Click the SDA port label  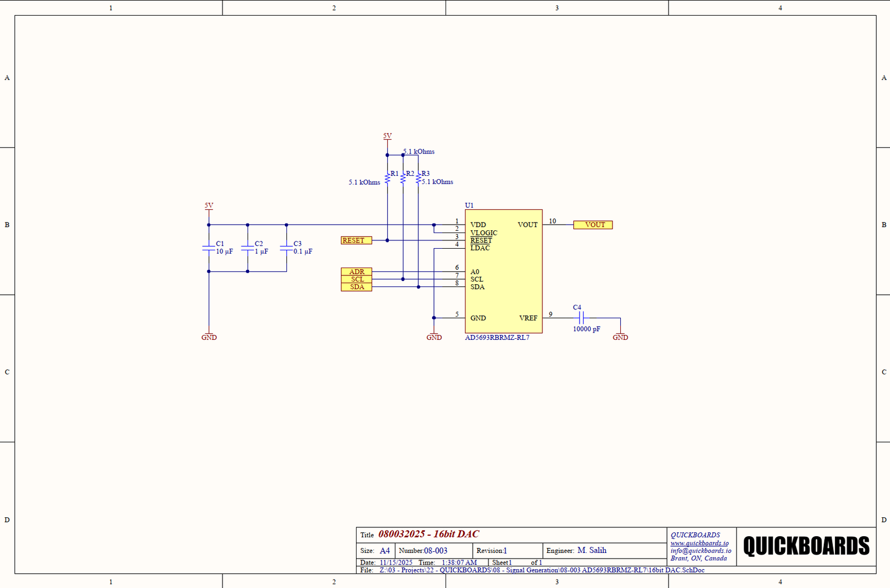pos(356,287)
